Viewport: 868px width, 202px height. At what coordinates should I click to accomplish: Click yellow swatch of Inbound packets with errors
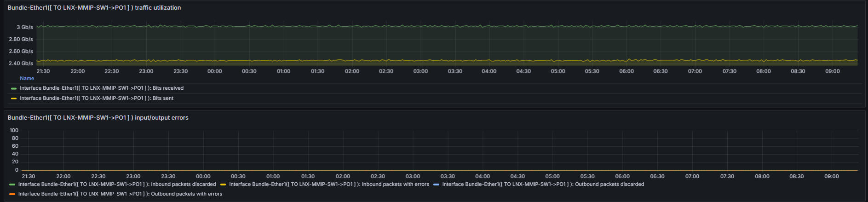click(x=223, y=185)
